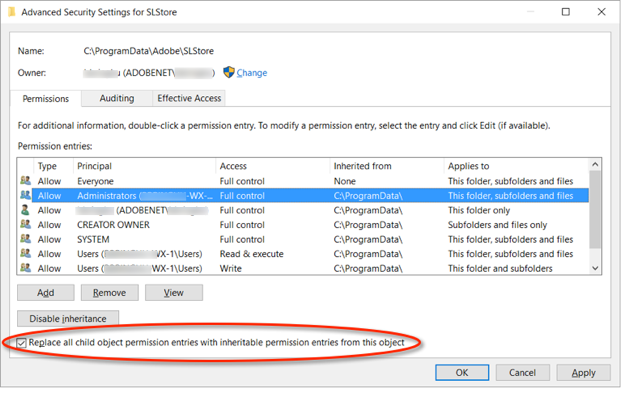Click the Add button
Viewport: 621px width, 393px height.
46,293
